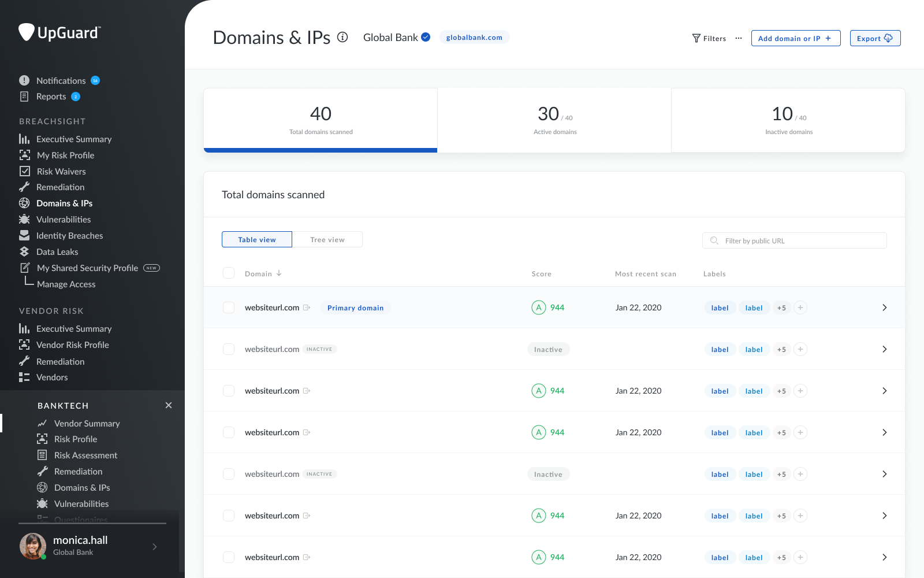Open Manage Access link
This screenshot has height=578, width=924.
[x=66, y=284]
